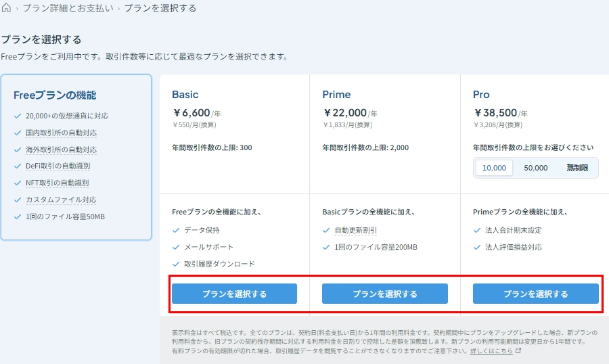Click the Prime plan title
The width and height of the screenshot is (609, 364).
336,95
